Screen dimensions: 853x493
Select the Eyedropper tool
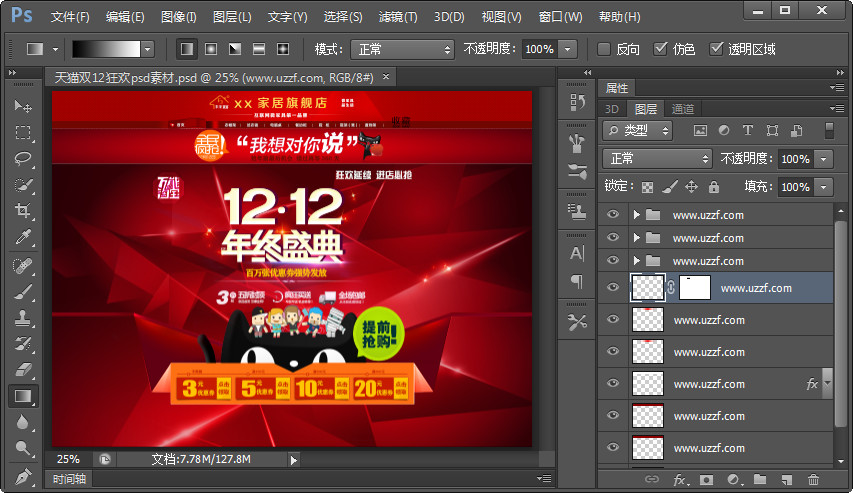[23, 237]
